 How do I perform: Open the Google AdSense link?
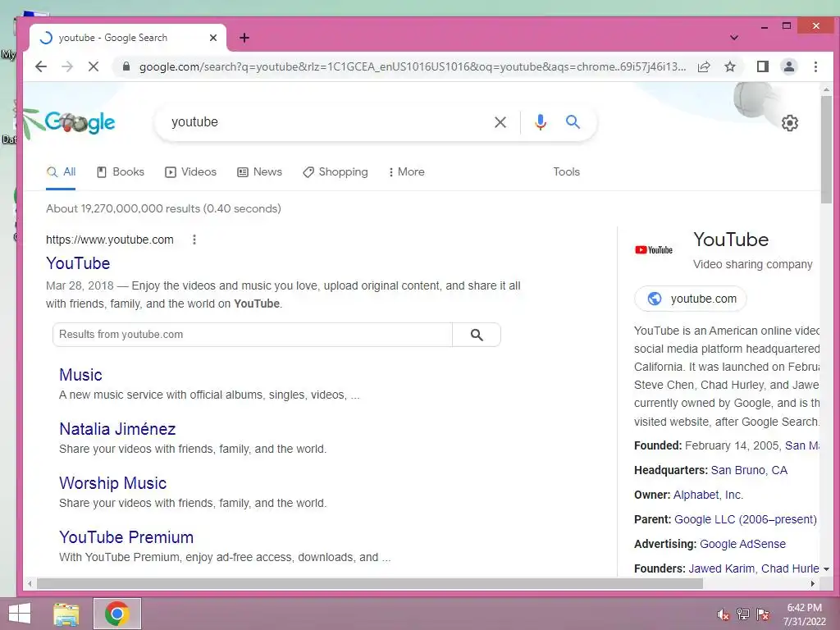[742, 545]
